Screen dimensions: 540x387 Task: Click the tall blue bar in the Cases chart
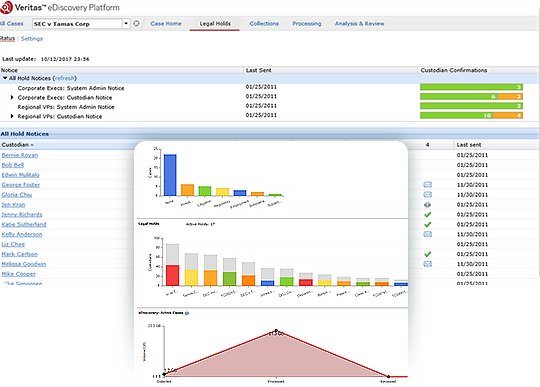(x=170, y=175)
